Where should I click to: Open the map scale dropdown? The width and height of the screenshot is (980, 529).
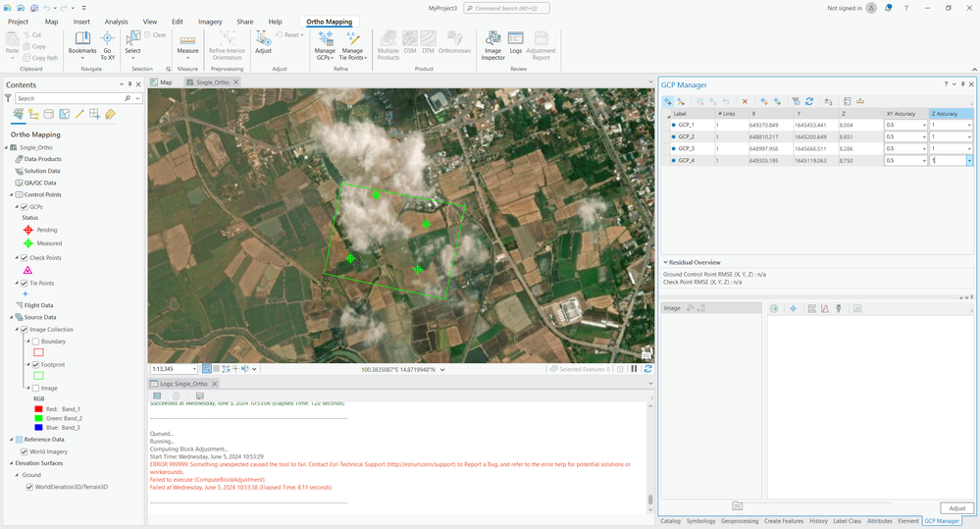[192, 369]
